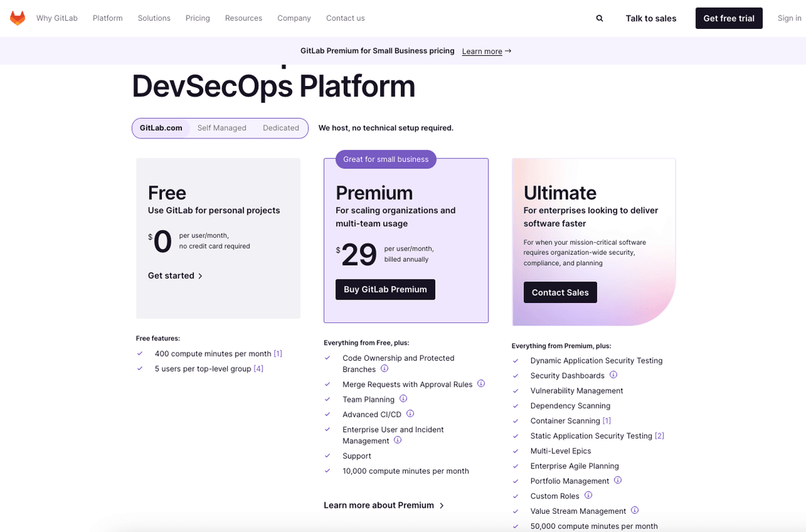Click Contact Sales button in Ultimate card
This screenshot has width=806, height=532.
coord(560,292)
